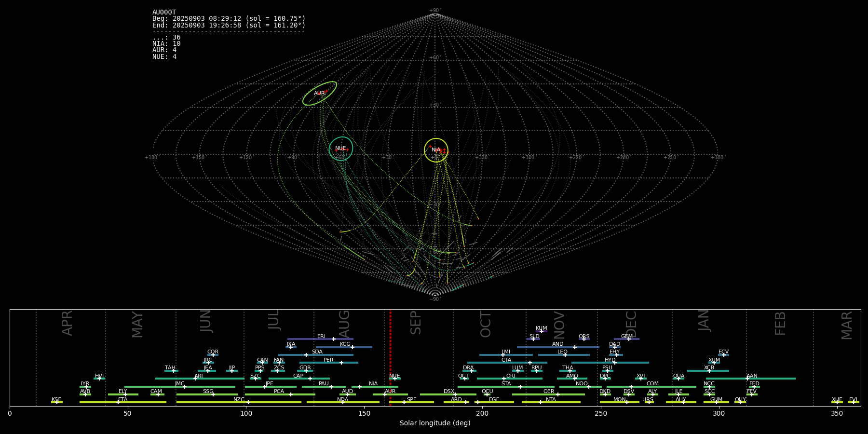Click the red dashed current solar longitude line
Viewport: 868px width, 434px height.
point(390,357)
